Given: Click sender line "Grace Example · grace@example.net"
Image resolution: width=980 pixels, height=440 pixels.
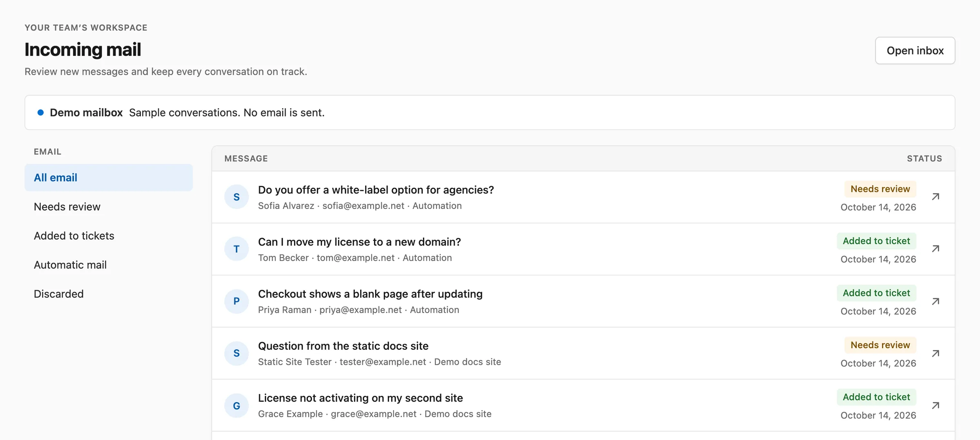Looking at the screenshot, I should [x=337, y=414].
